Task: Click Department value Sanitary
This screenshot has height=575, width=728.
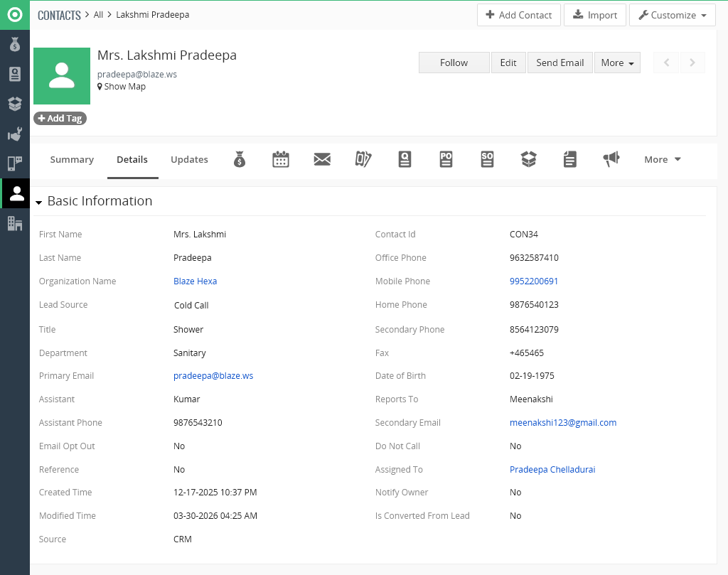Action: pyautogui.click(x=189, y=353)
